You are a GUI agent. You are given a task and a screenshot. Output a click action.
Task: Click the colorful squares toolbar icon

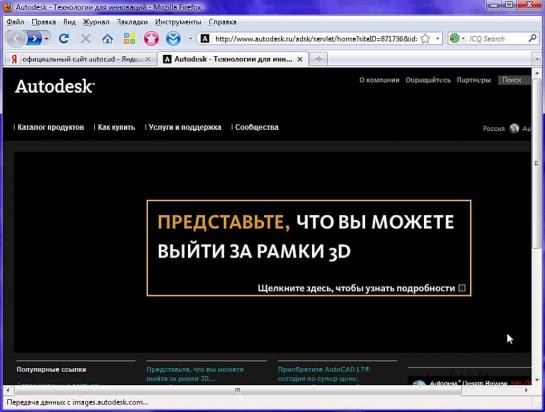[129, 39]
